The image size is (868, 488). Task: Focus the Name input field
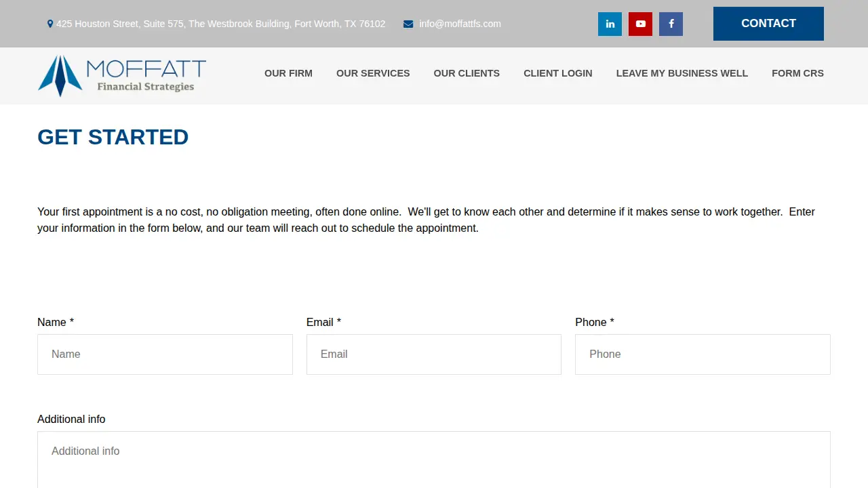[165, 354]
